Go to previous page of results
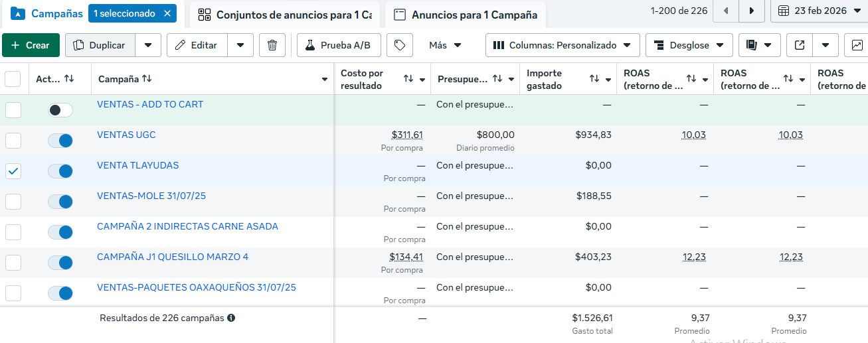Viewport: 868px width, 343px height. [726, 11]
